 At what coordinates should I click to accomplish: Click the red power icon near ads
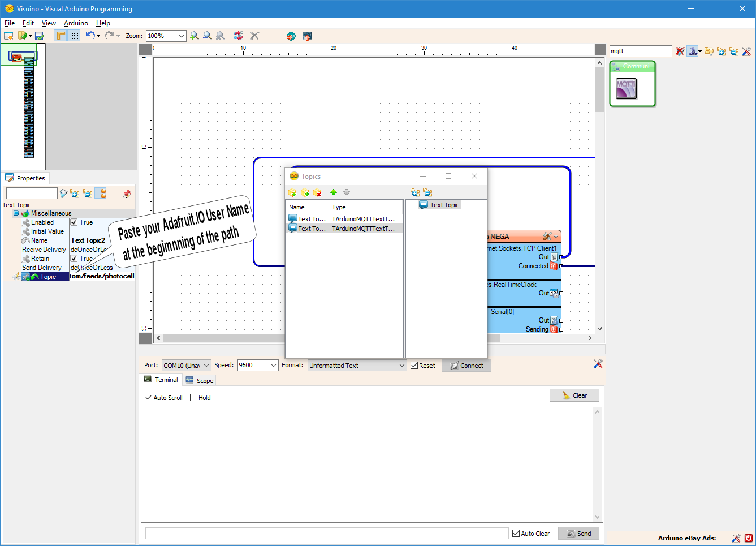tap(749, 538)
